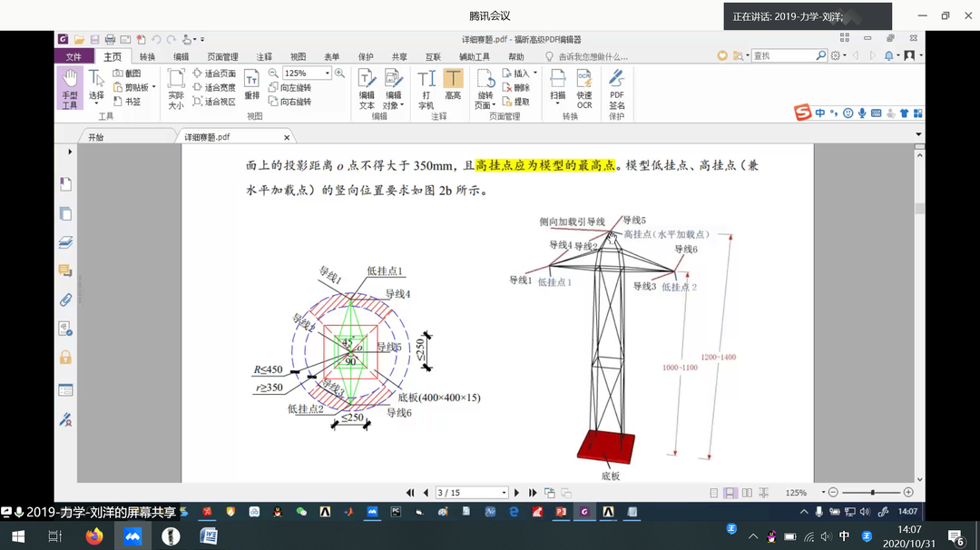
Task: Switch to the 开始 document tab
Action: pyautogui.click(x=96, y=137)
